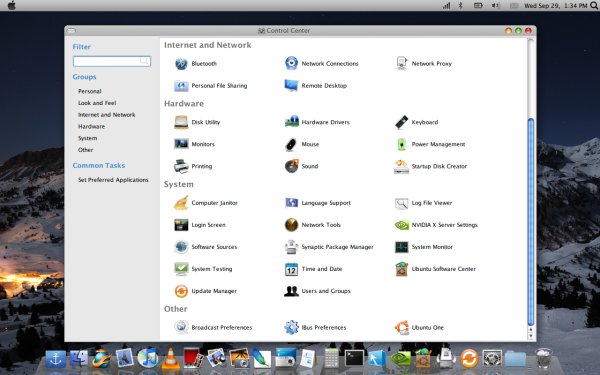Launch the Network Tools icon
Image resolution: width=600 pixels, height=375 pixels.
[291, 225]
